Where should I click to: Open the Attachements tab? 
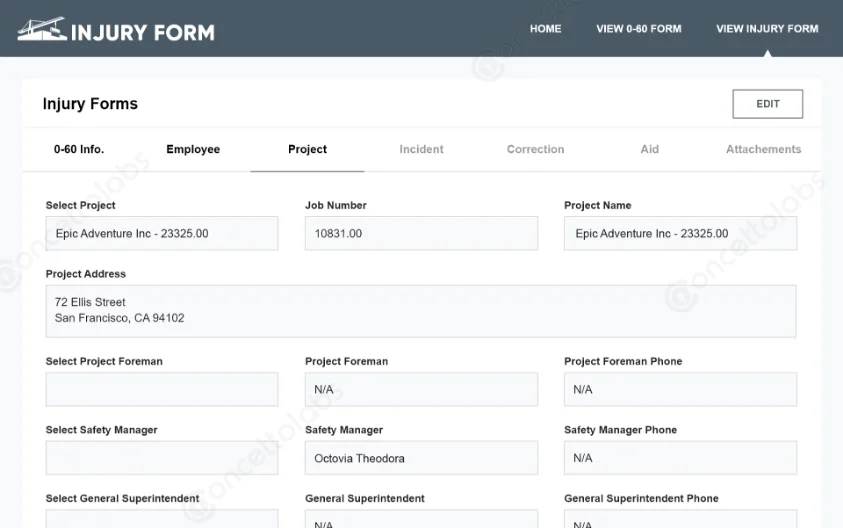(x=763, y=149)
